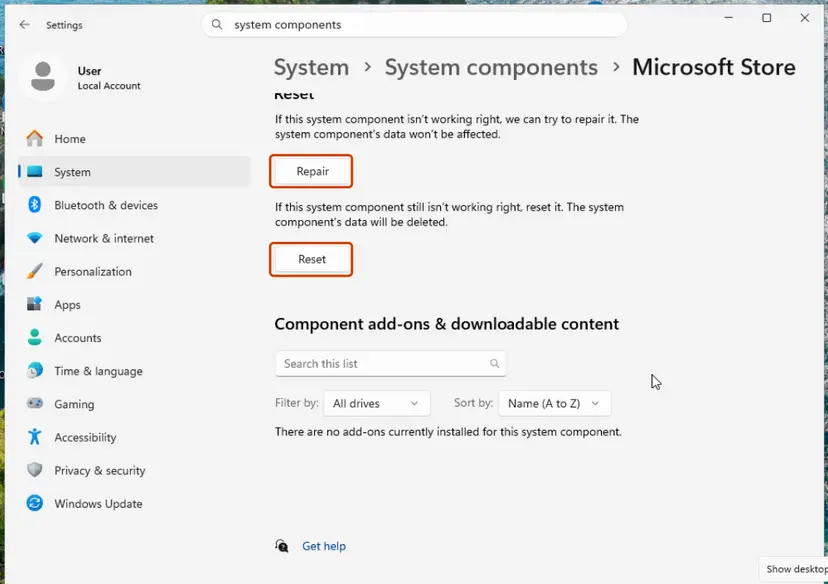Click the Get help headset icon
This screenshot has height=584, width=828.
(282, 546)
